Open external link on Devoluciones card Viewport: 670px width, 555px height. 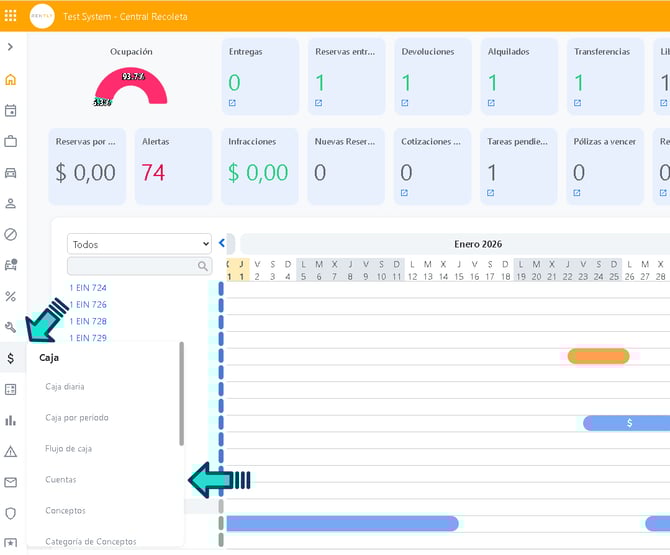pyautogui.click(x=405, y=103)
